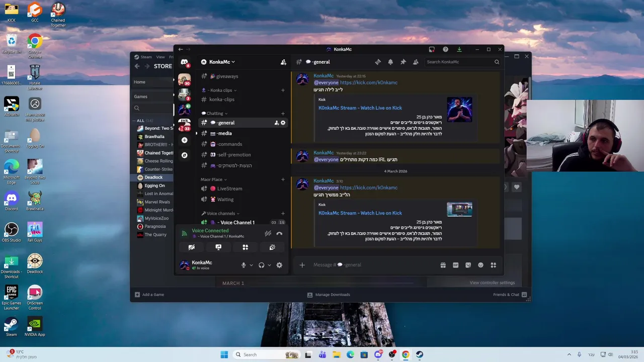Viewport: 644px width, 362px height.
Task: Click Add a Game in Steam window
Action: click(x=149, y=295)
